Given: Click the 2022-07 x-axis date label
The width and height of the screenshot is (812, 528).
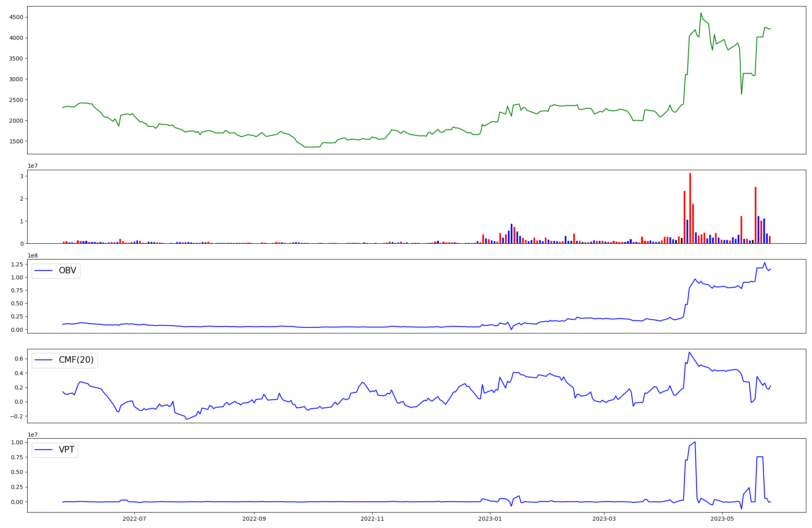Looking at the screenshot, I should [x=134, y=519].
